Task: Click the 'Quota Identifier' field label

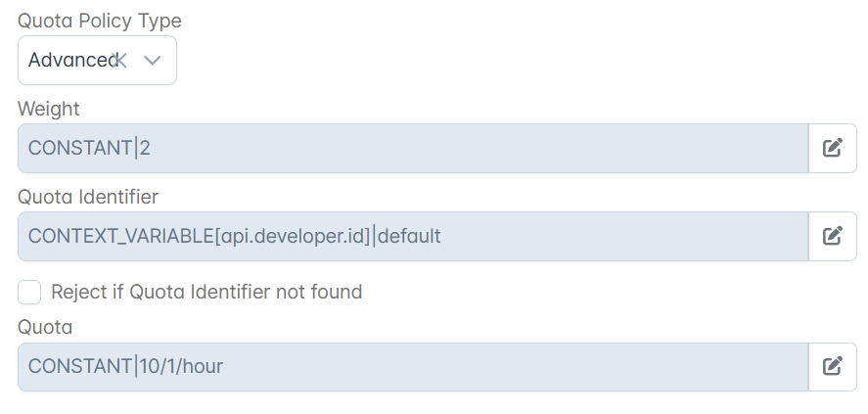Action: click(x=88, y=197)
